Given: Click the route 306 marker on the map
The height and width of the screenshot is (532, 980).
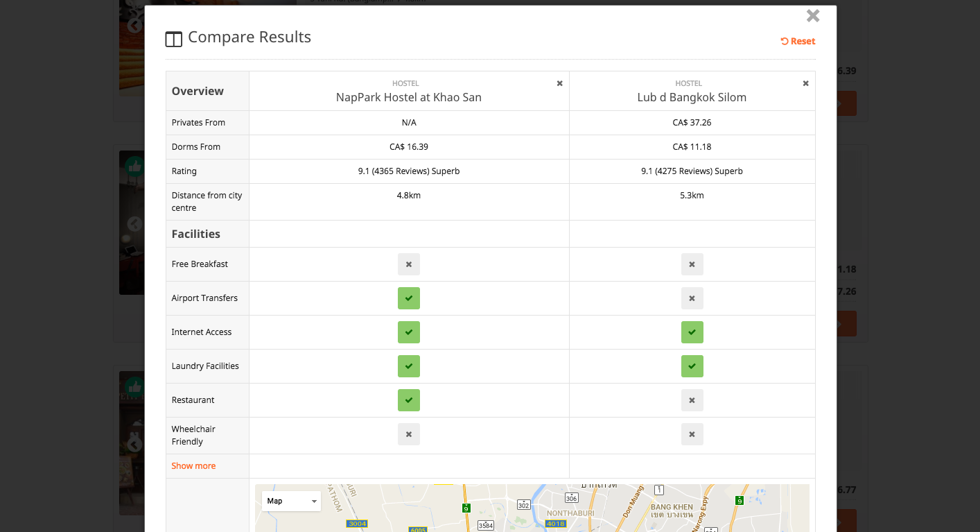Looking at the screenshot, I should tap(572, 498).
